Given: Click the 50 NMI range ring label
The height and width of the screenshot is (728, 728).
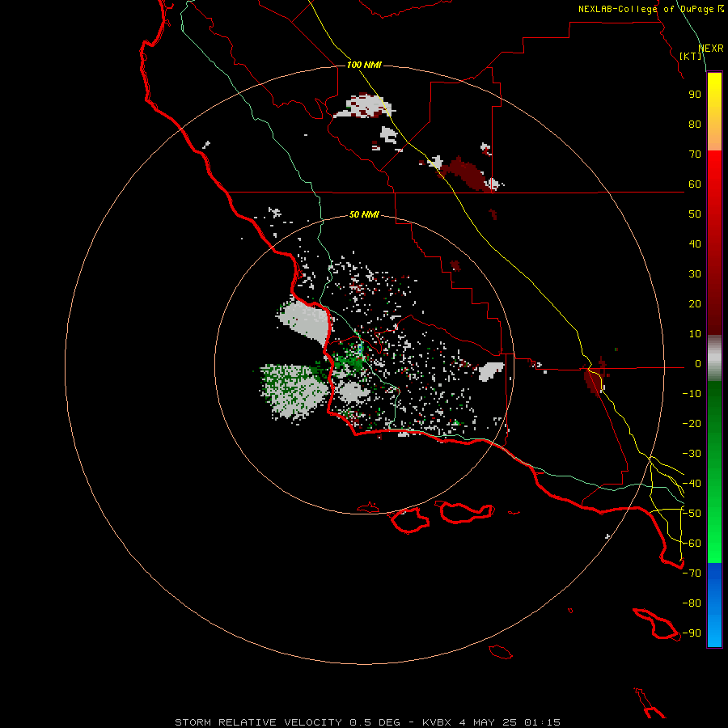Looking at the screenshot, I should [x=364, y=214].
